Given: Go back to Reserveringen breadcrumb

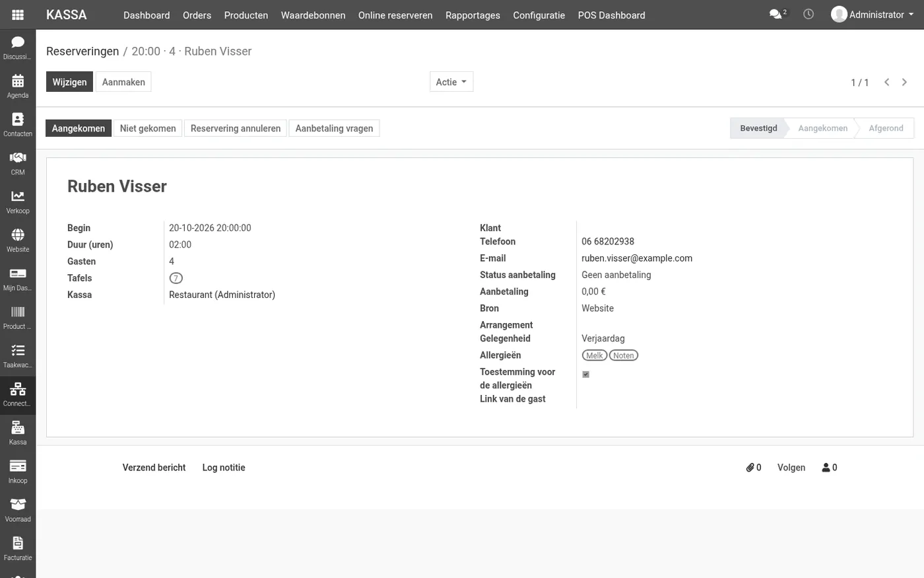Looking at the screenshot, I should (x=82, y=51).
